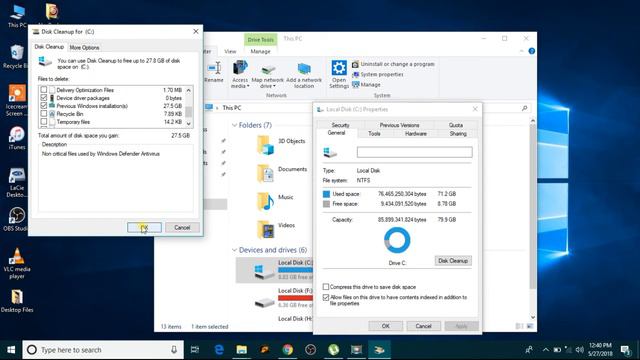Uncheck Allow files to be indexed
Image resolution: width=640 pixels, height=360 pixels.
326,298
